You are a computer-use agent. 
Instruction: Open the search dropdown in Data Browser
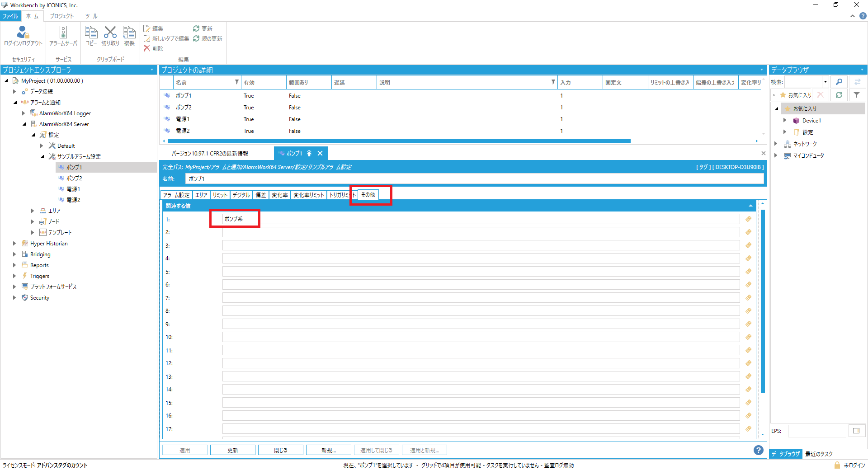825,82
